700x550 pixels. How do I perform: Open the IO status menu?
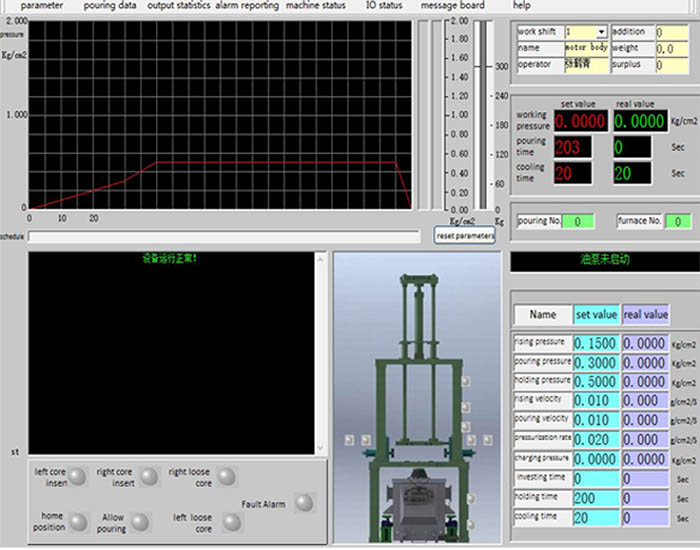384,5
